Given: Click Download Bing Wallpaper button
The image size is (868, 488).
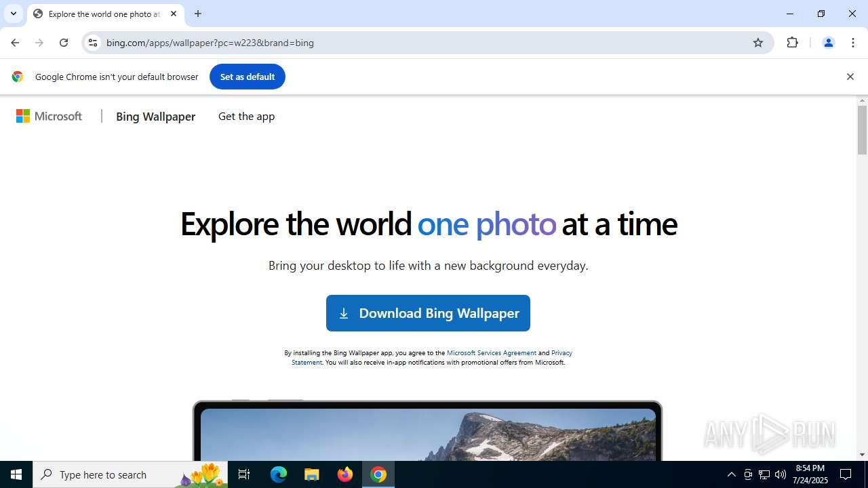Looking at the screenshot, I should [x=428, y=313].
